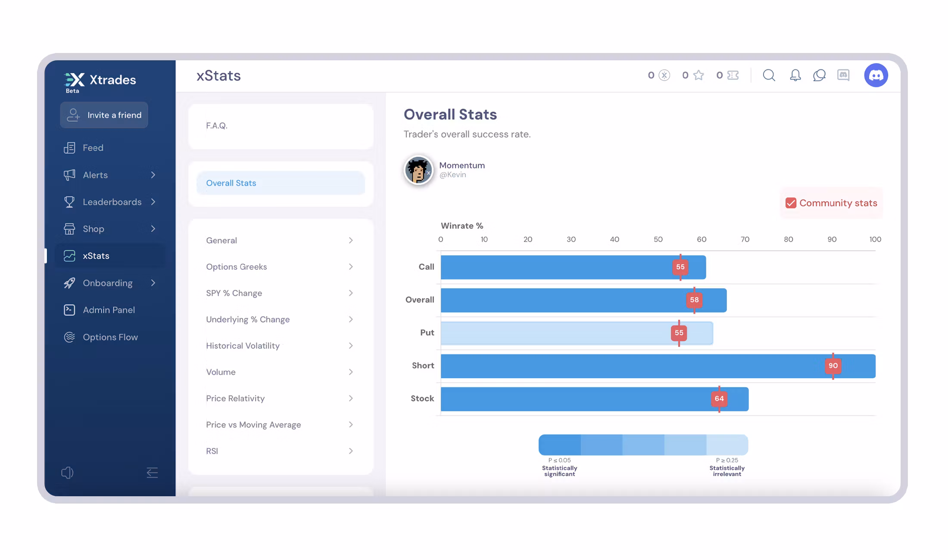Open Options Flow from the sidebar
Viewport: 948px width, 560px height.
110,337
